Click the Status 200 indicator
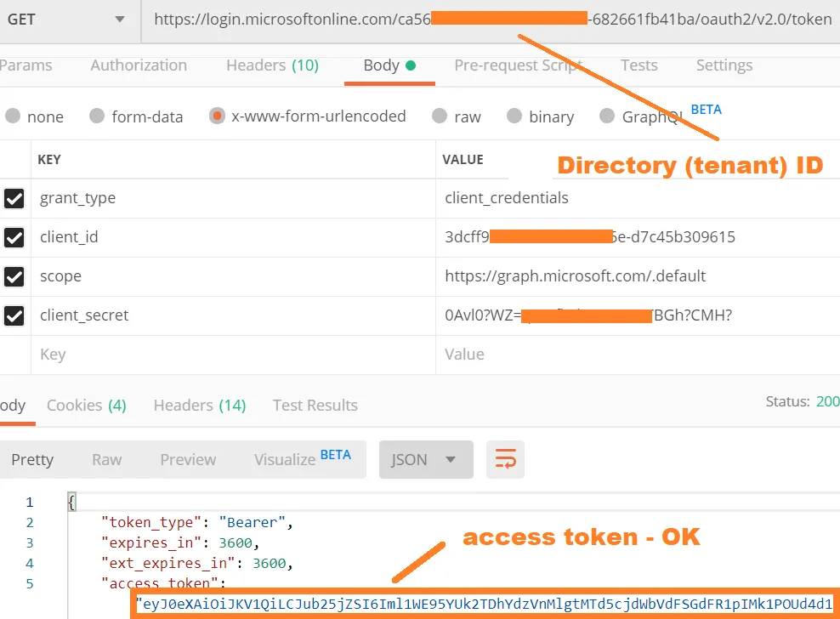Image resolution: width=840 pixels, height=619 pixels. pyautogui.click(x=803, y=401)
